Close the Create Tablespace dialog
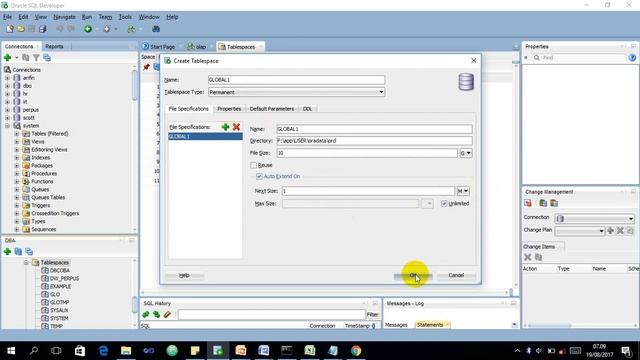The height and width of the screenshot is (360, 640). [x=473, y=60]
